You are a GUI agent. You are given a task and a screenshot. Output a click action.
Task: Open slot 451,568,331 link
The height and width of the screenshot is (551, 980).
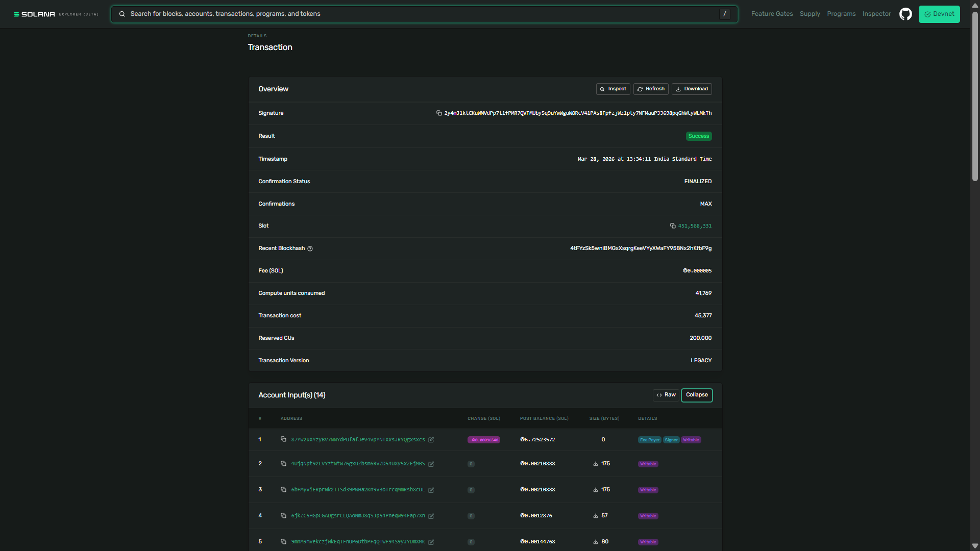click(695, 226)
